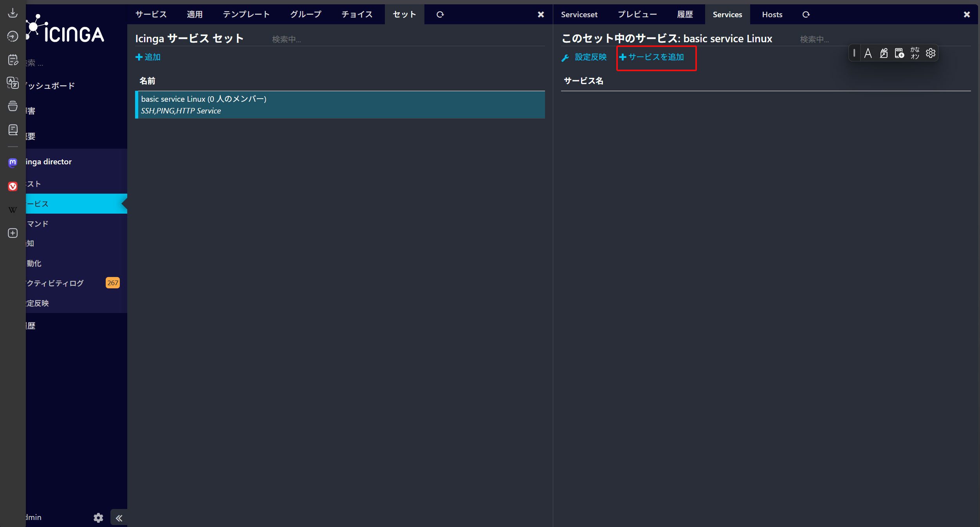Open the プレビュー tab
This screenshot has height=527, width=980.
point(637,14)
